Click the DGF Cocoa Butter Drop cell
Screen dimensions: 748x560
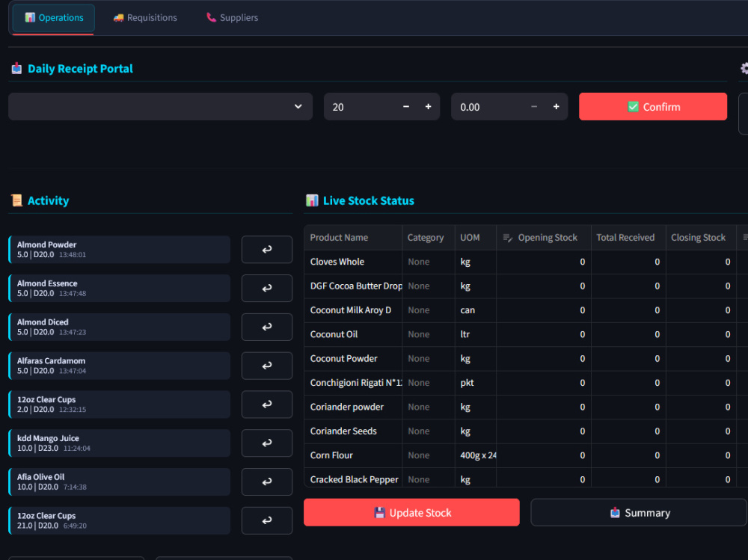(x=353, y=286)
